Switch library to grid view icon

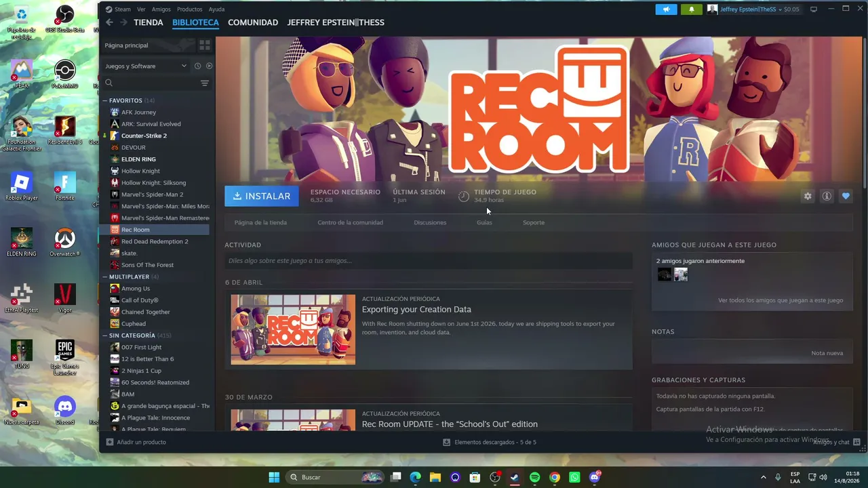coord(204,45)
